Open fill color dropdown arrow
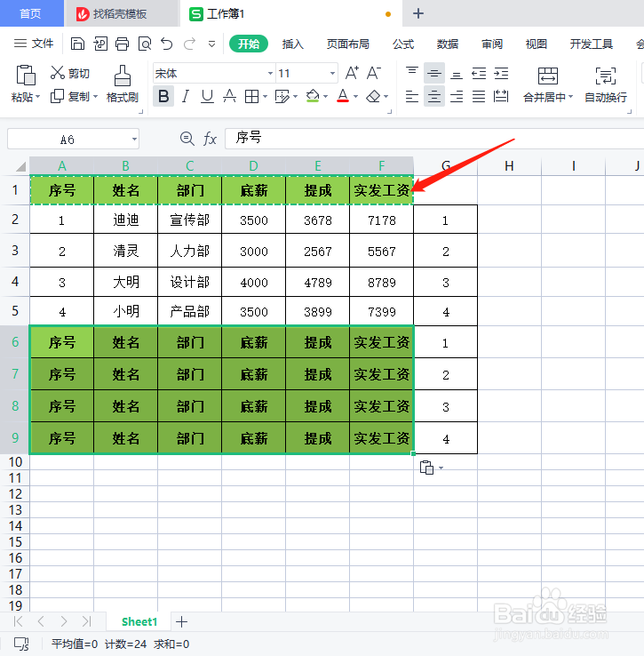The height and width of the screenshot is (656, 644). click(325, 97)
